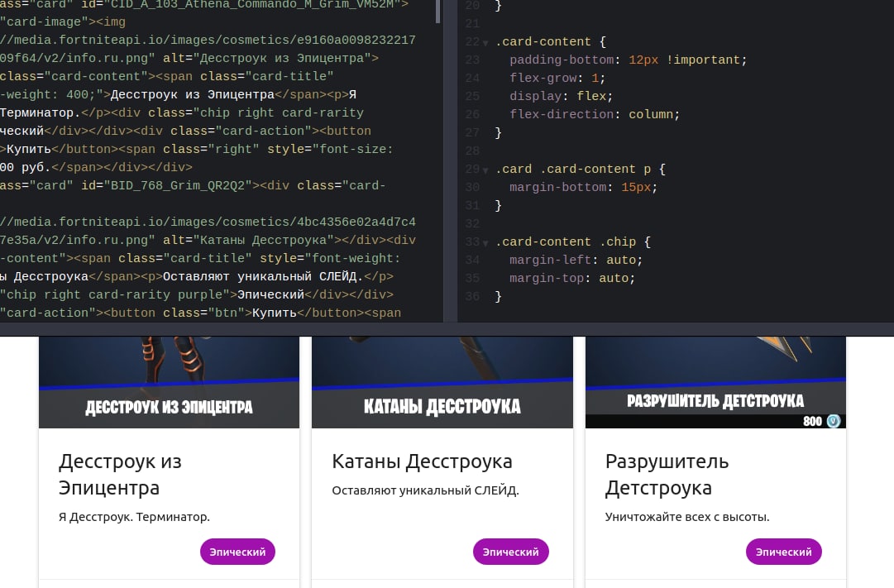Click line number 32 in CSS gutter
The height and width of the screenshot is (588, 894).
[472, 223]
